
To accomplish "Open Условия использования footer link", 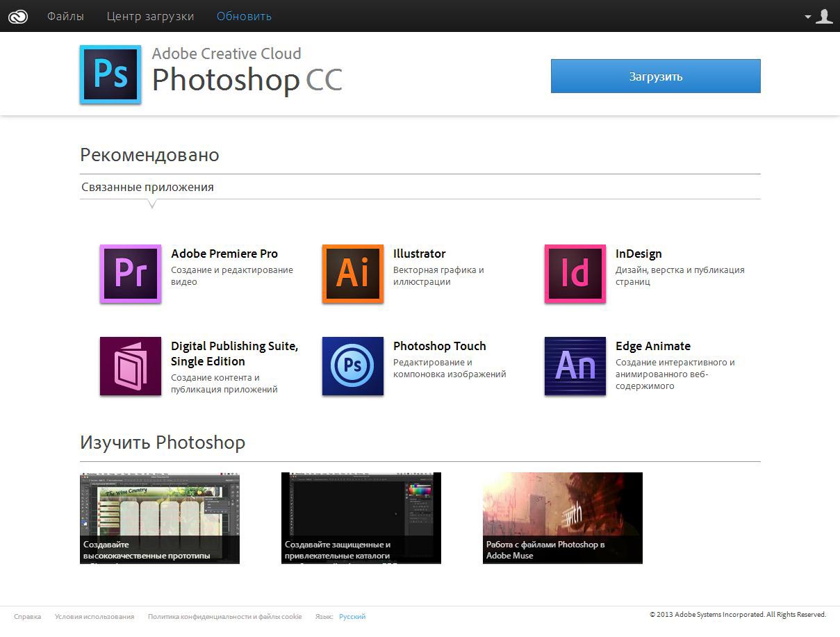I will pos(94,616).
